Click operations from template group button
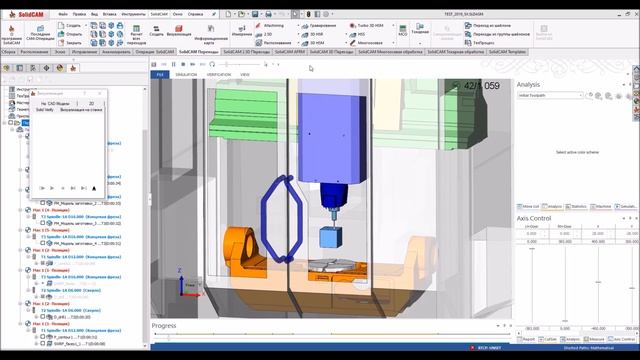Image resolution: width=640 pixels, height=360 pixels. pos(497,34)
